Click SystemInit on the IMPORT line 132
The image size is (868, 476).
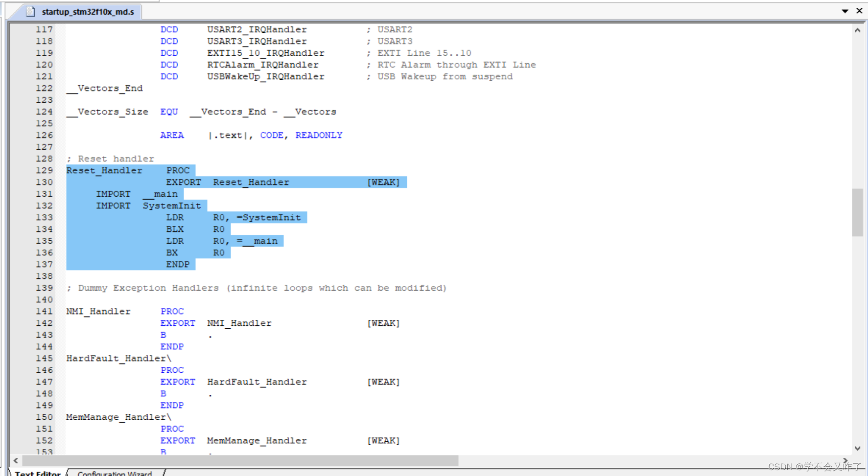[172, 205]
